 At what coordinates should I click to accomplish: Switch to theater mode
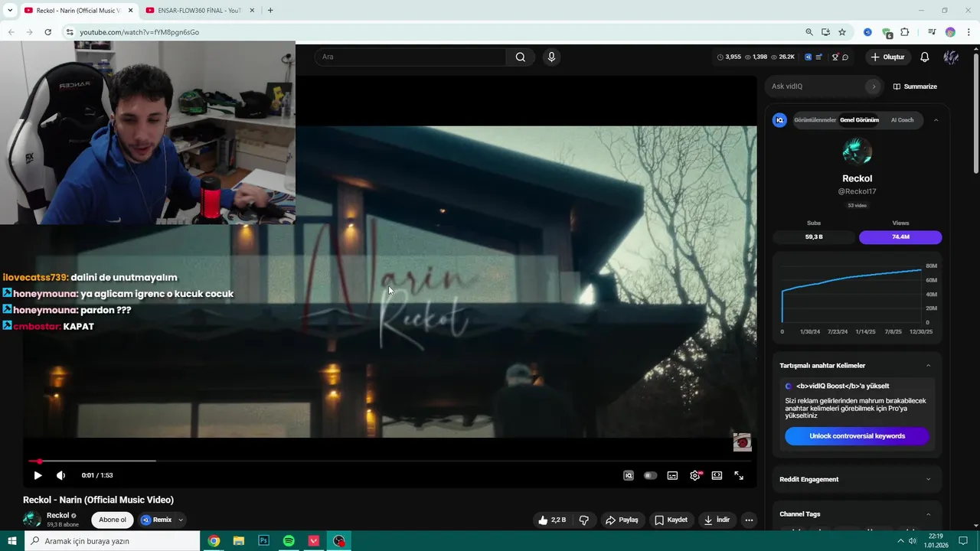(x=717, y=475)
